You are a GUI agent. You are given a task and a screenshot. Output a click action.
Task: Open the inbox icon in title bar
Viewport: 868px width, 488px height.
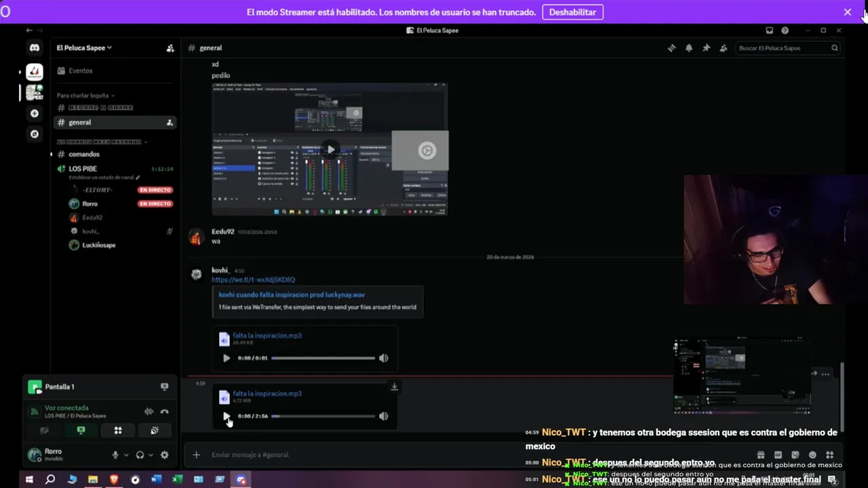pos(769,30)
